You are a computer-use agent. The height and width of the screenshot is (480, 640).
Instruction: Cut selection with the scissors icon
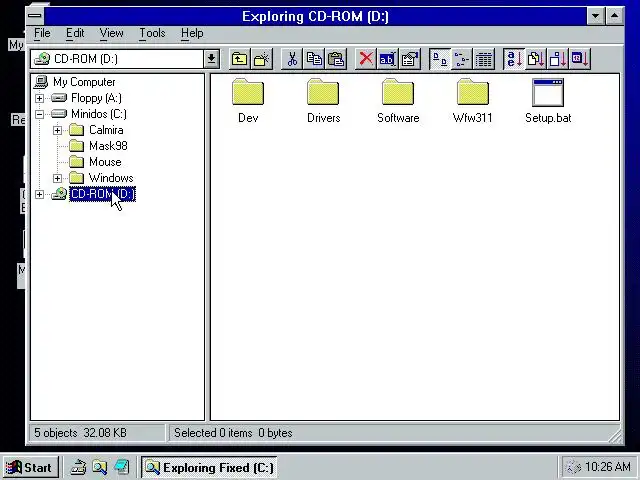coord(292,60)
